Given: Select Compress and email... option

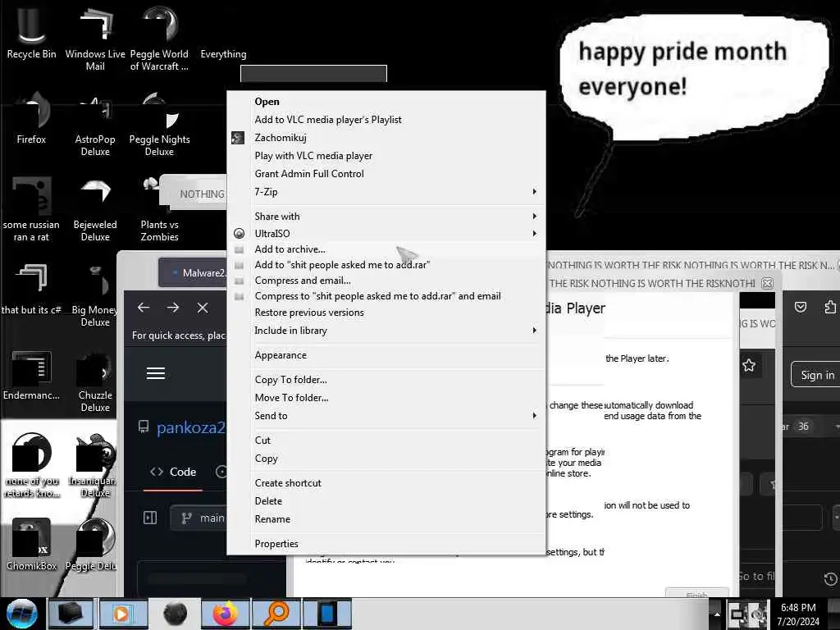Looking at the screenshot, I should 386,281.
